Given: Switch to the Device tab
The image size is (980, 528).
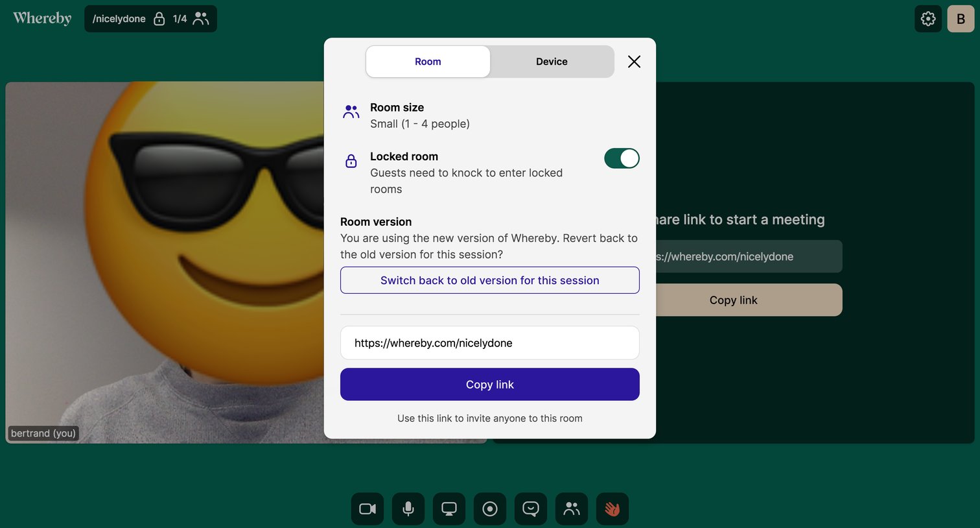Looking at the screenshot, I should click(552, 62).
